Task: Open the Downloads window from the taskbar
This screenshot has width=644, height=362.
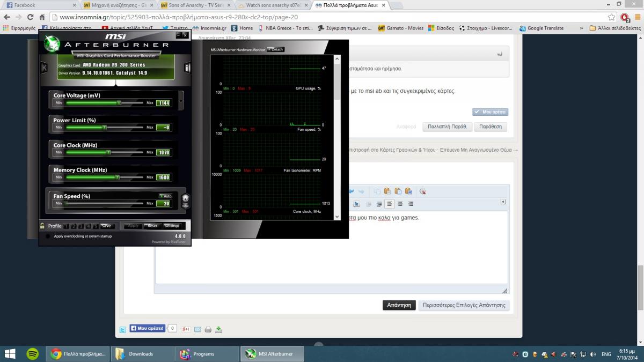Action: (x=143, y=354)
